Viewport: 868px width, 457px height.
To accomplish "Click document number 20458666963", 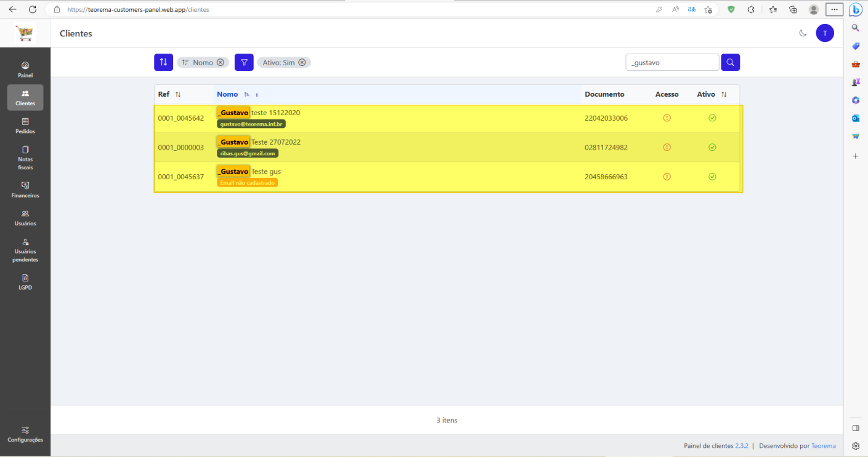I will click(606, 177).
